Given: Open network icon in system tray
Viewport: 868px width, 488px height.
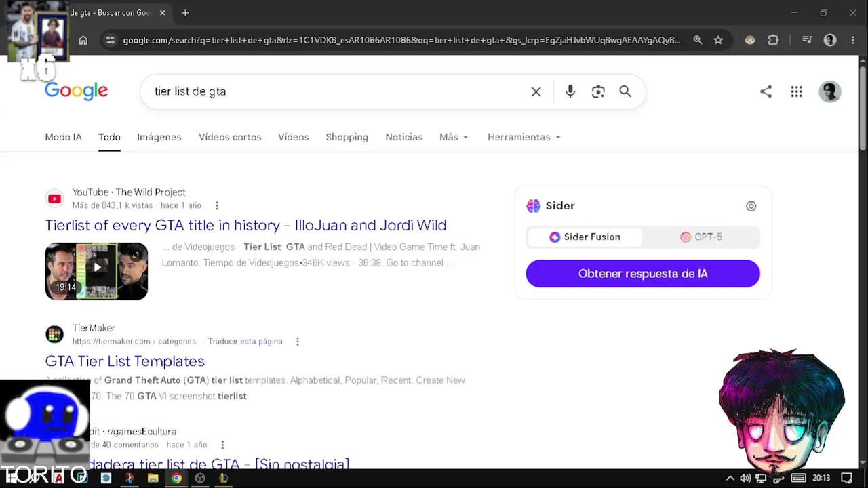Looking at the screenshot, I should tap(761, 478).
